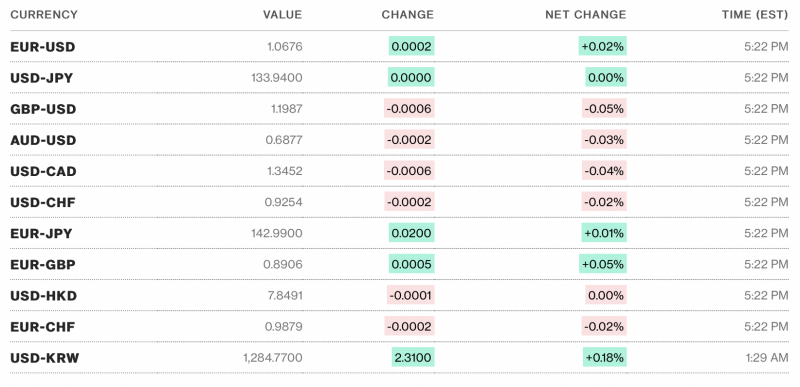Viewport: 800px width, 387px height.
Task: Sort by the VALUE column header
Action: coord(282,15)
